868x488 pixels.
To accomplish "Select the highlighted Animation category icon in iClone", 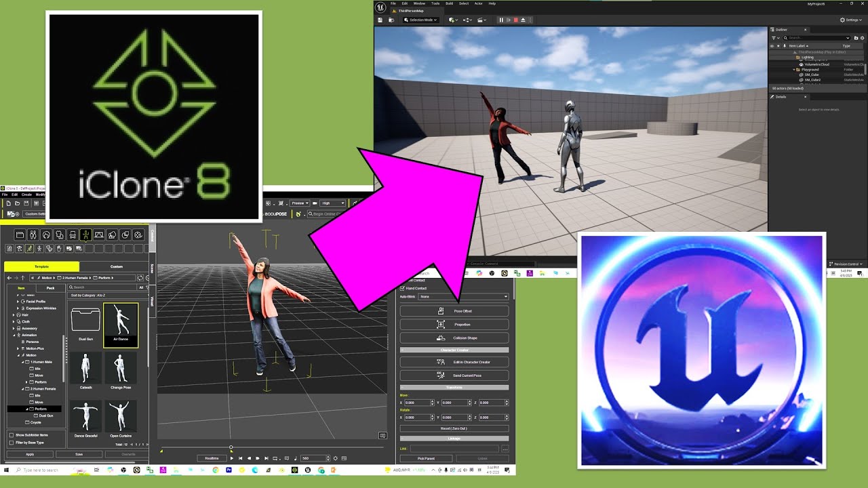I will 85,235.
